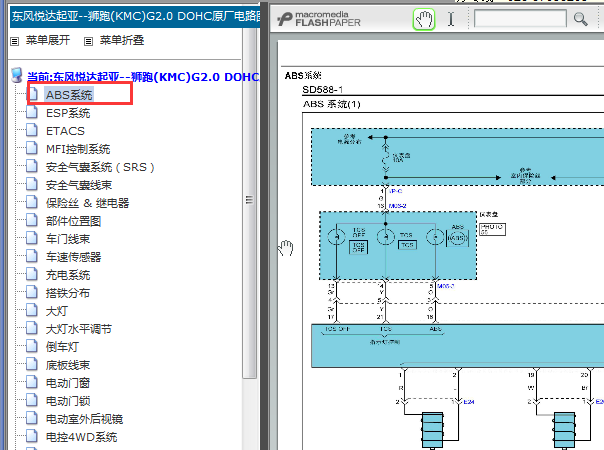Open the 电动门窗 entry
604x450 pixels.
pyautogui.click(x=68, y=383)
